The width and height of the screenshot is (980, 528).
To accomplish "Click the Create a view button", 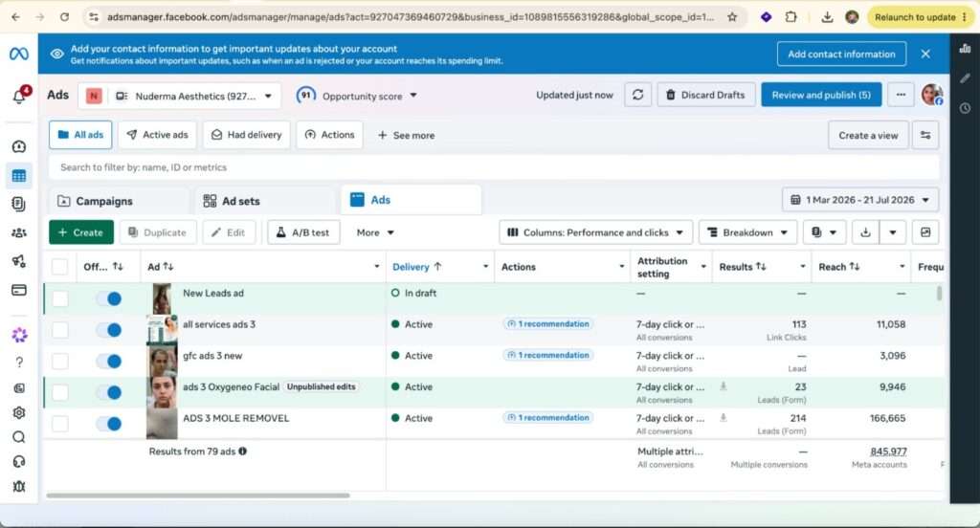I will tap(868, 135).
